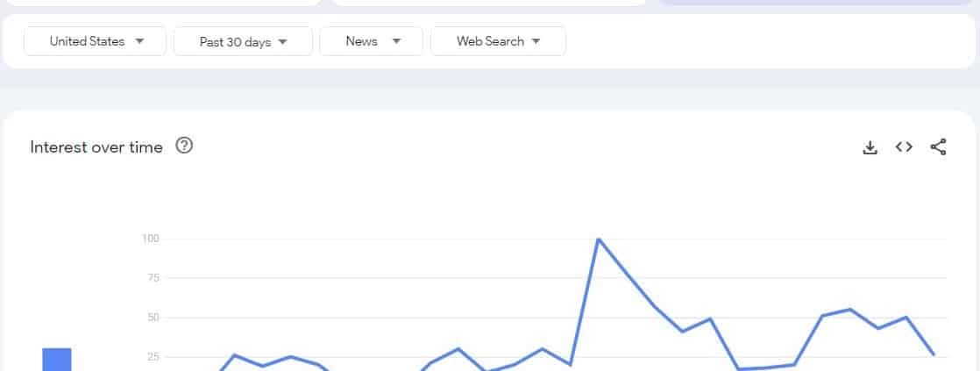This screenshot has height=371, width=980.
Task: Click the arrow beside News category
Action: point(396,41)
